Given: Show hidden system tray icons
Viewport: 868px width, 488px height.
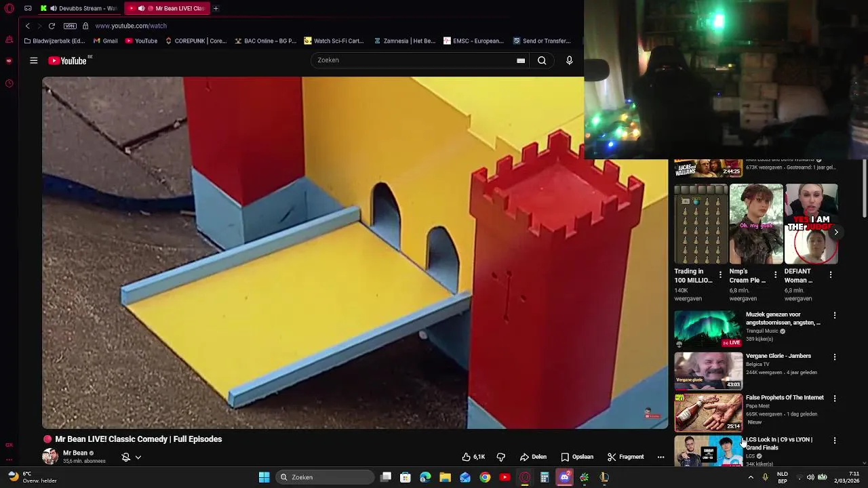Looking at the screenshot, I should coord(751,477).
